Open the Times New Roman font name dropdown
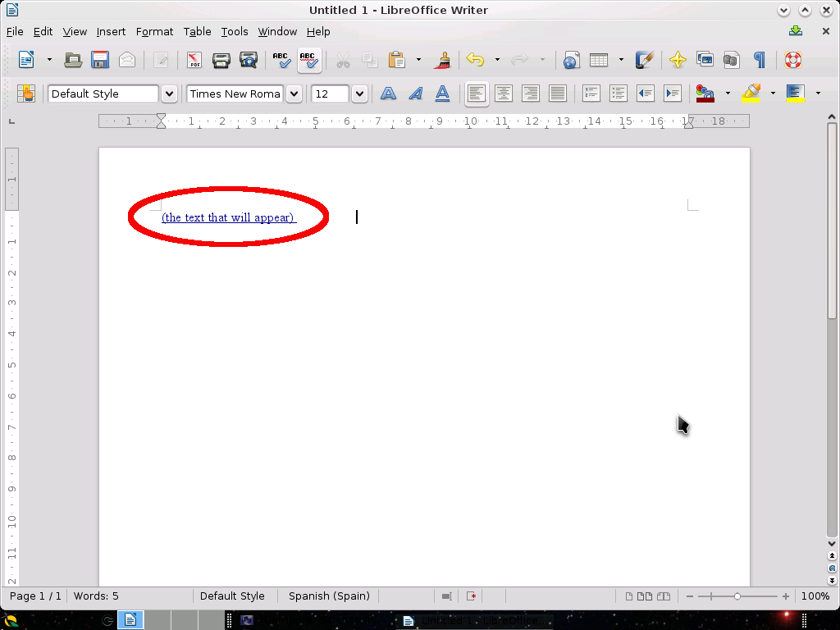The image size is (840, 630). tap(294, 93)
